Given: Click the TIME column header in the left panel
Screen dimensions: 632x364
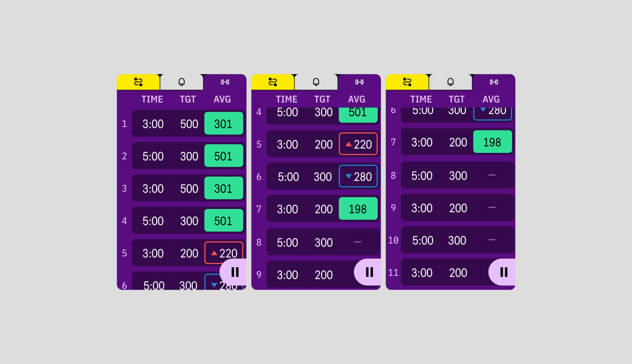Looking at the screenshot, I should pyautogui.click(x=152, y=99).
